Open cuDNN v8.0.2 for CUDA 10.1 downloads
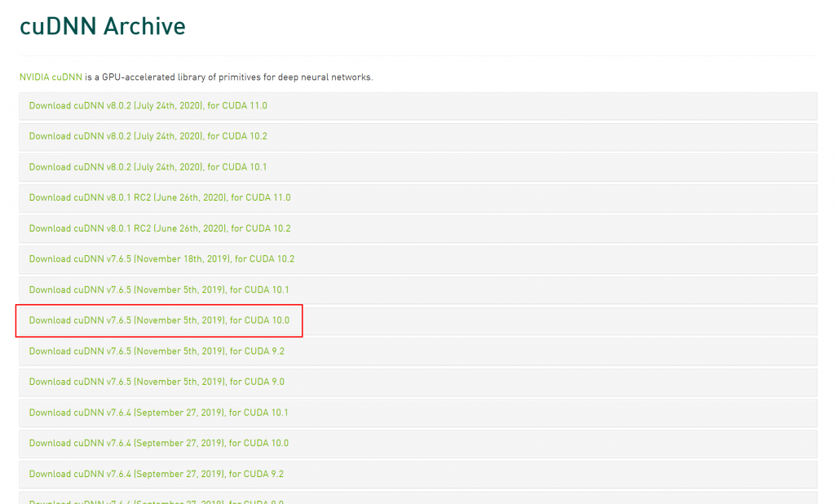Viewport: 835px width, 504px height. [x=148, y=167]
